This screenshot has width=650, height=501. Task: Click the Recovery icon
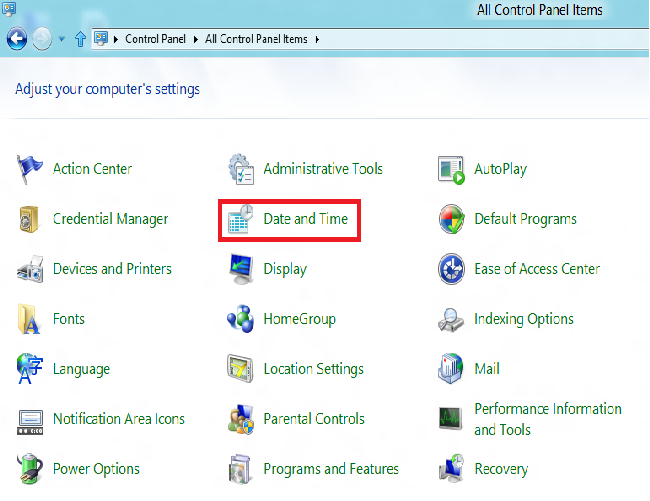451,469
